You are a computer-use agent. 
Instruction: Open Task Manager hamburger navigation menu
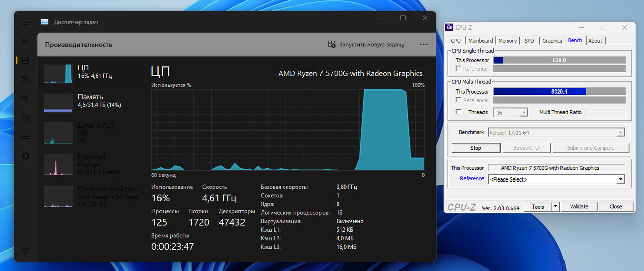pyautogui.click(x=26, y=22)
